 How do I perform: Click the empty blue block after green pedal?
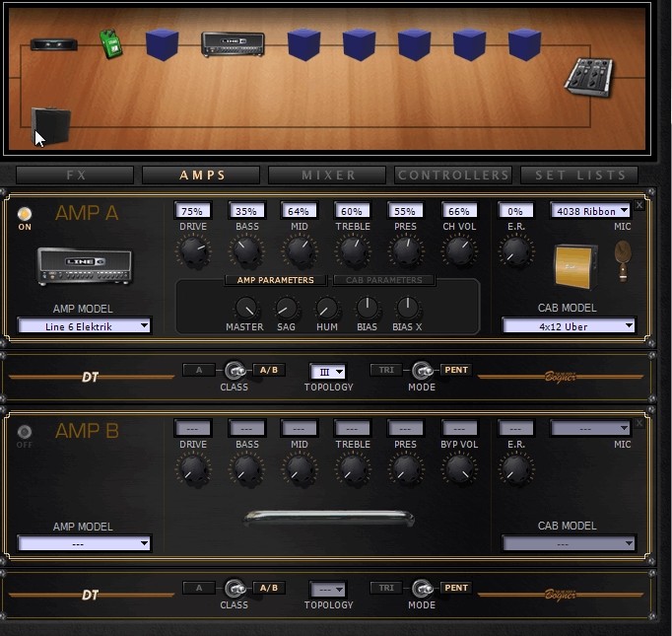coord(162,44)
